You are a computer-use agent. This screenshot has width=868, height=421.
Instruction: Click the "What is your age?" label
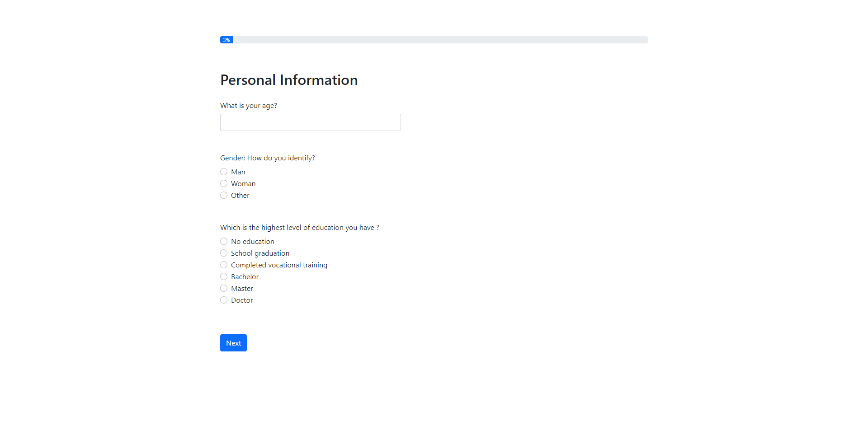[x=249, y=106]
